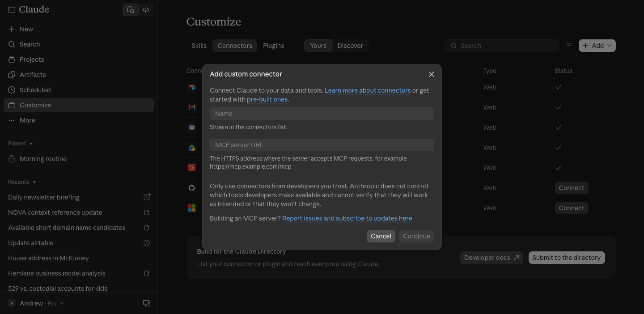Open the Daily newsletter briefing chat

click(x=44, y=197)
